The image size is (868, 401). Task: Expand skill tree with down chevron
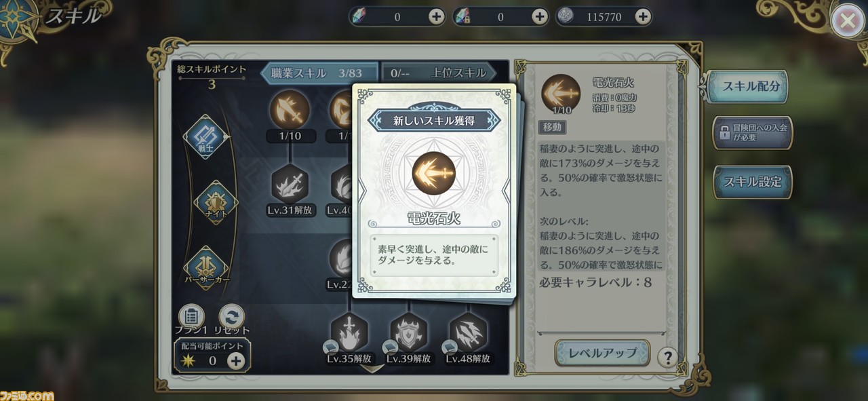tap(372, 368)
